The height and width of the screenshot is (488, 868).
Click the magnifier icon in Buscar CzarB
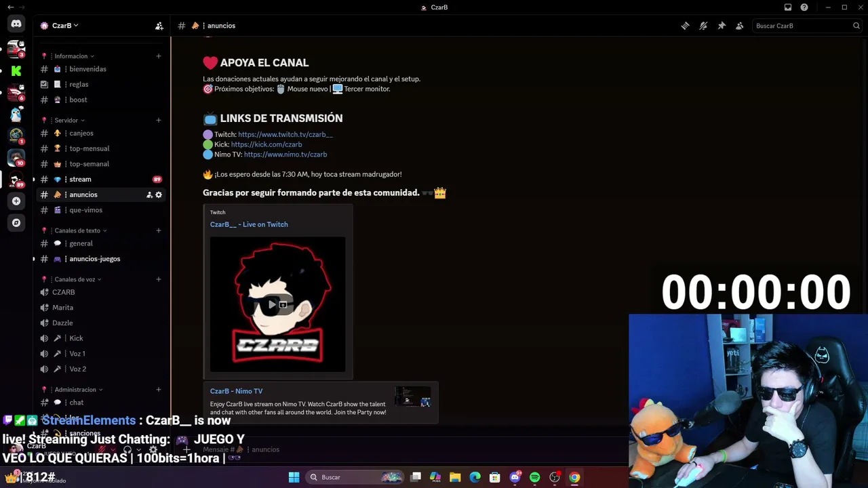tap(856, 26)
